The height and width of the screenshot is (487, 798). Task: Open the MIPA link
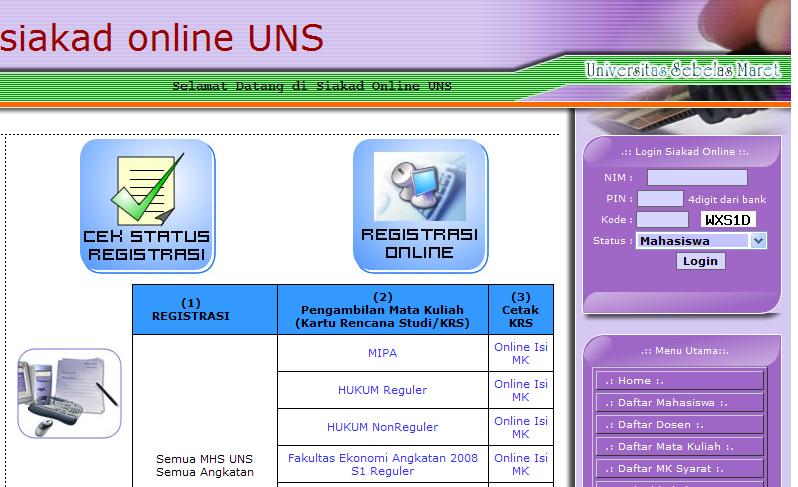point(382,353)
